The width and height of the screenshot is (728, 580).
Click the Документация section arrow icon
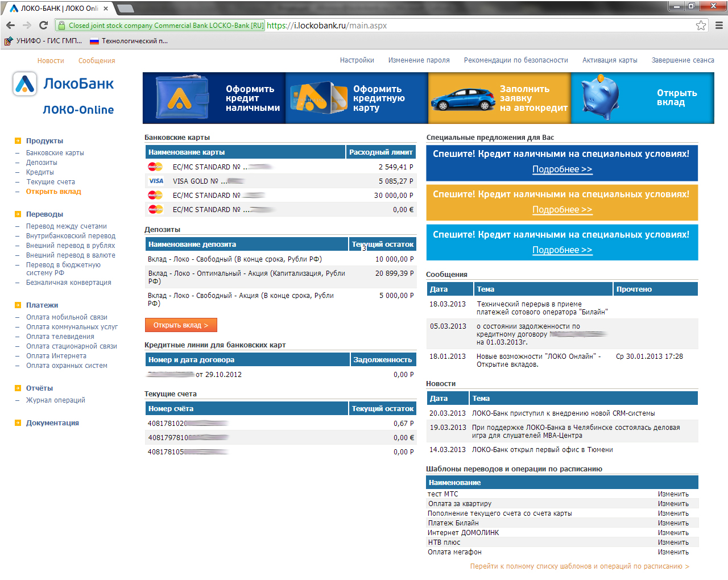(18, 422)
